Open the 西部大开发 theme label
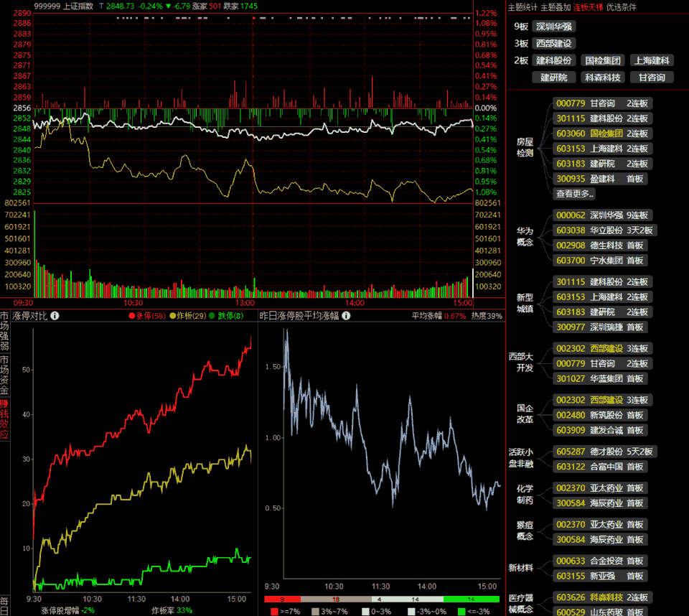This screenshot has width=689, height=616. point(521,362)
